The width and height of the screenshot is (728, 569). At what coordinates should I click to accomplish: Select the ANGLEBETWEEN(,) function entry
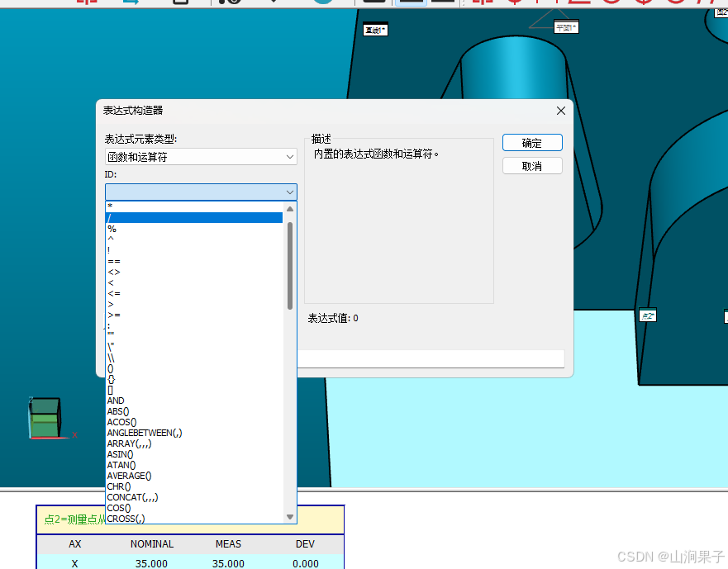pyautogui.click(x=145, y=432)
